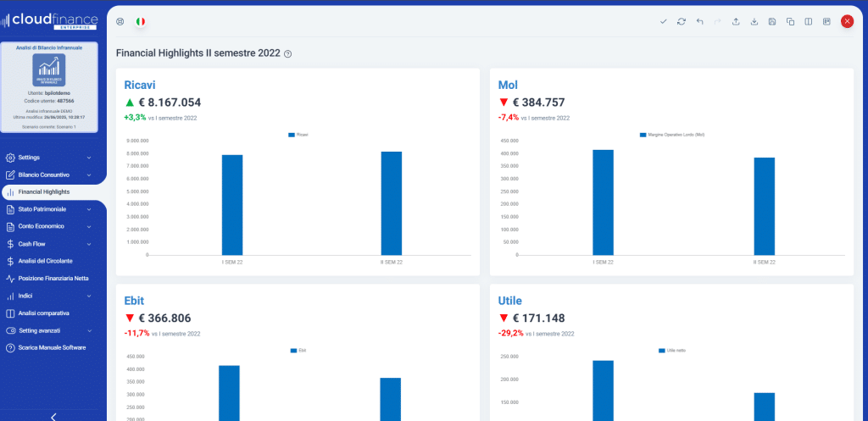The width and height of the screenshot is (868, 421).
Task: Click the Ricavi card title
Action: pyautogui.click(x=140, y=86)
